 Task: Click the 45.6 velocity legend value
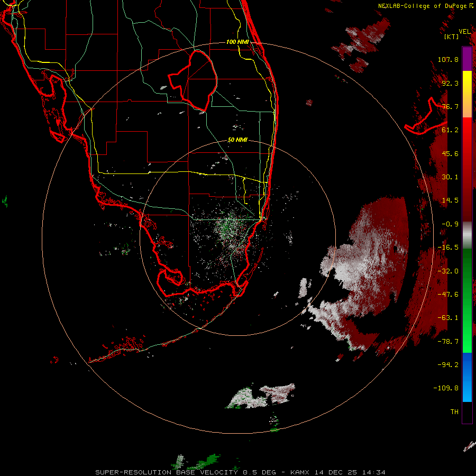[x=450, y=153]
